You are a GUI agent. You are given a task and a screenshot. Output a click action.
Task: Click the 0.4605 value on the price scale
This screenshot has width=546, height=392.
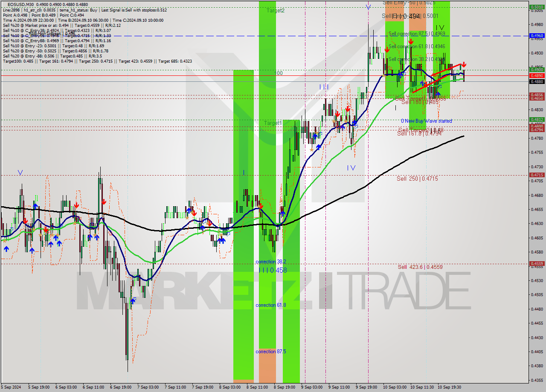(537, 238)
